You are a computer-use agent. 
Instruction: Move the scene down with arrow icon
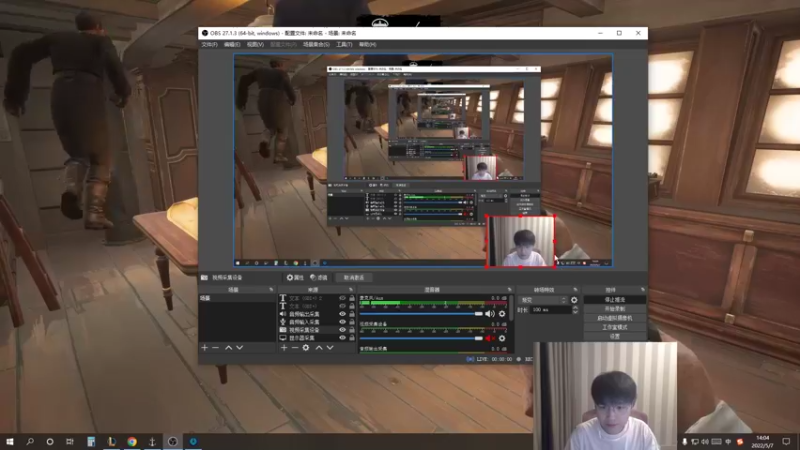(239, 347)
